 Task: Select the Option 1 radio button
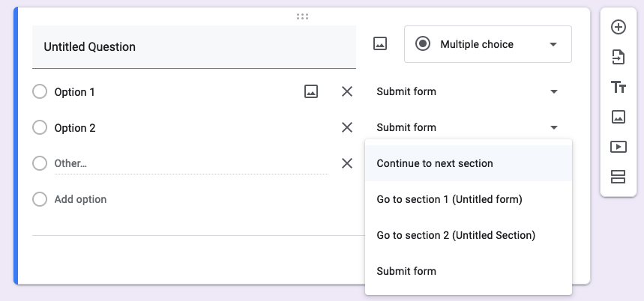coord(40,91)
